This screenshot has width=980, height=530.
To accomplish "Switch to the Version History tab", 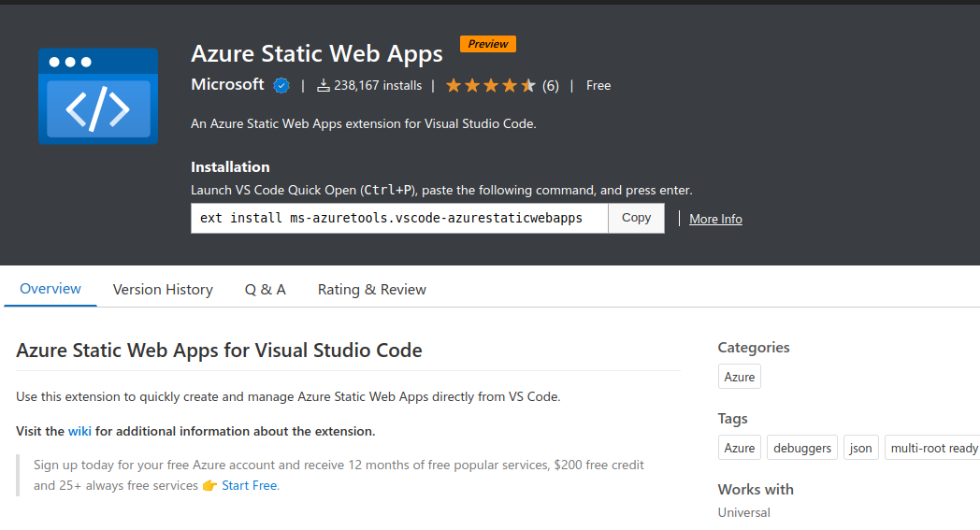I will click(x=163, y=290).
